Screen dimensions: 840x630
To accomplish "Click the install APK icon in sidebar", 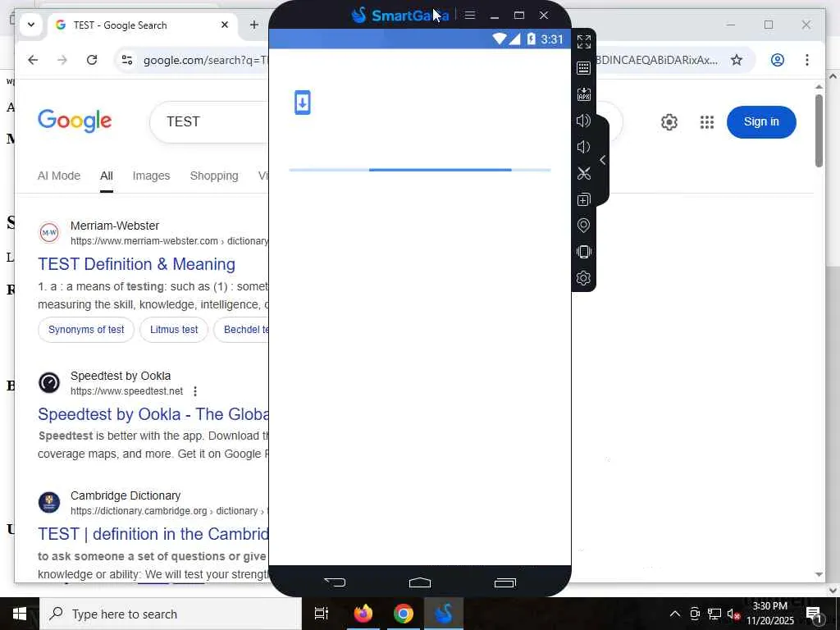I will point(583,94).
